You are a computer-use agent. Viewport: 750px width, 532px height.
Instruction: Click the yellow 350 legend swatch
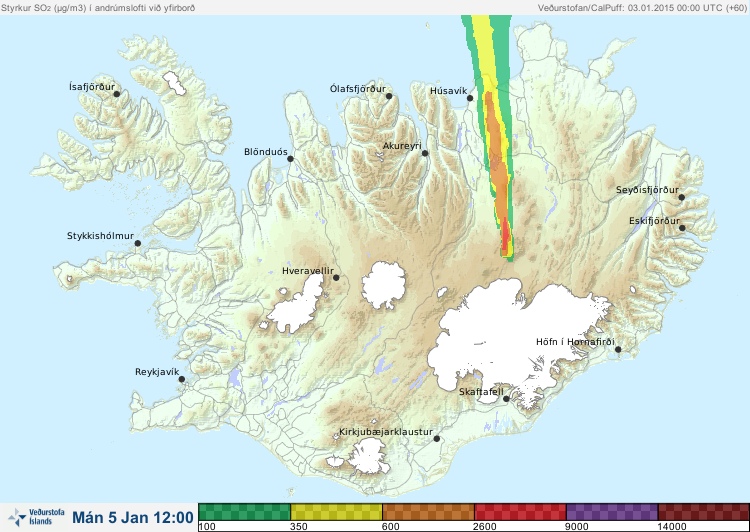click(336, 512)
